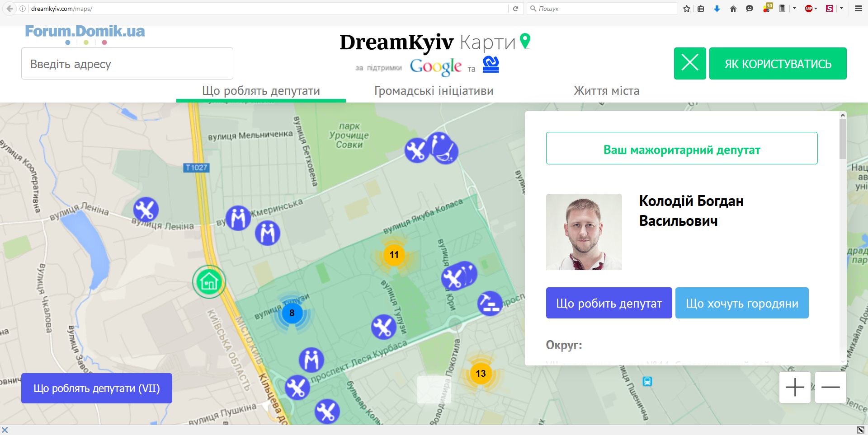Click Що роблять депутати (VII) button
This screenshot has width=868, height=435.
click(x=97, y=388)
